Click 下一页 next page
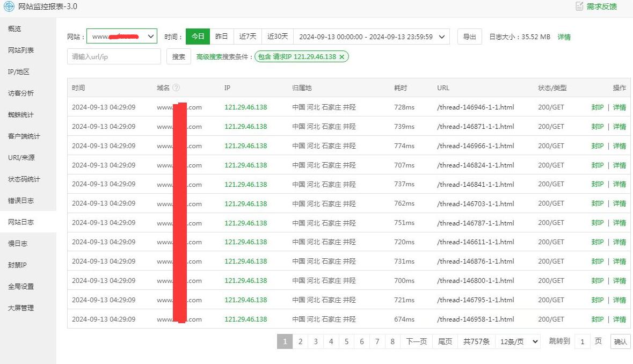 [x=416, y=342]
